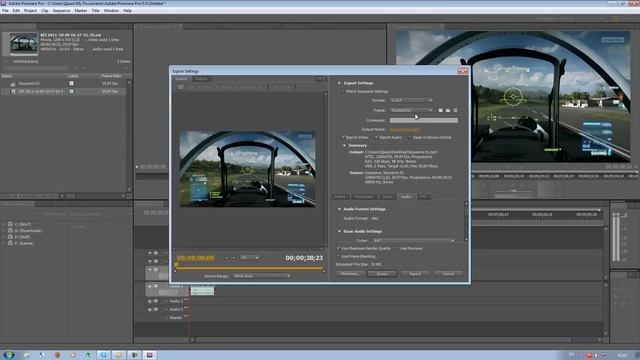Viewport: 640px width, 360px height.
Task: Collapse the Audio Format Settings section
Action: tap(339, 209)
